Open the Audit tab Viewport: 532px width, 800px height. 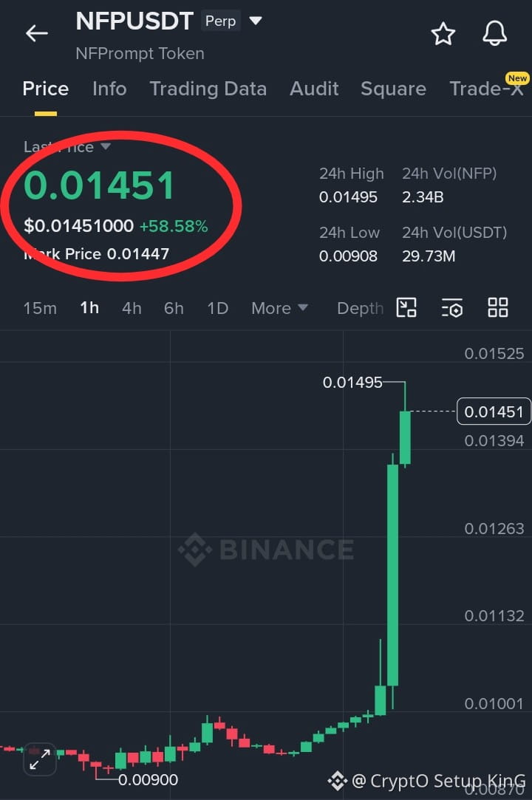(x=314, y=89)
